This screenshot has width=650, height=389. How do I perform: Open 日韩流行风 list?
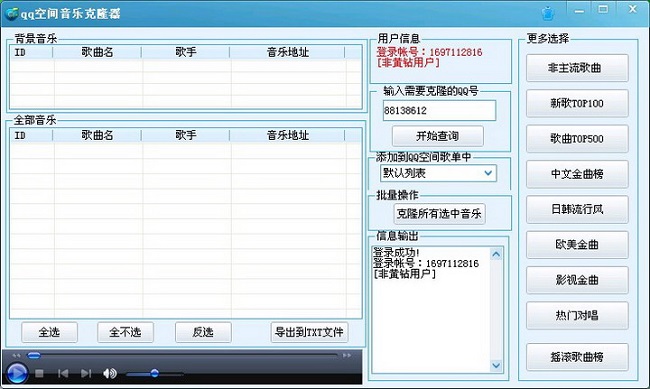[577, 209]
